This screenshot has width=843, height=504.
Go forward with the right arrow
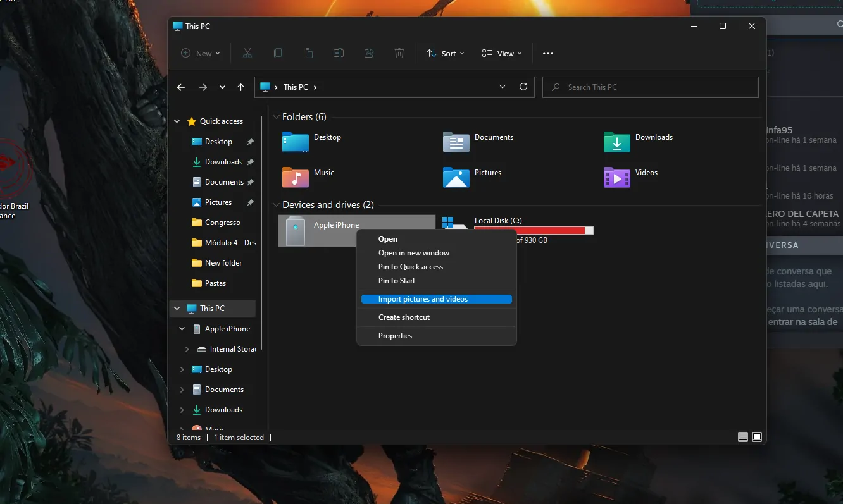pyautogui.click(x=203, y=87)
